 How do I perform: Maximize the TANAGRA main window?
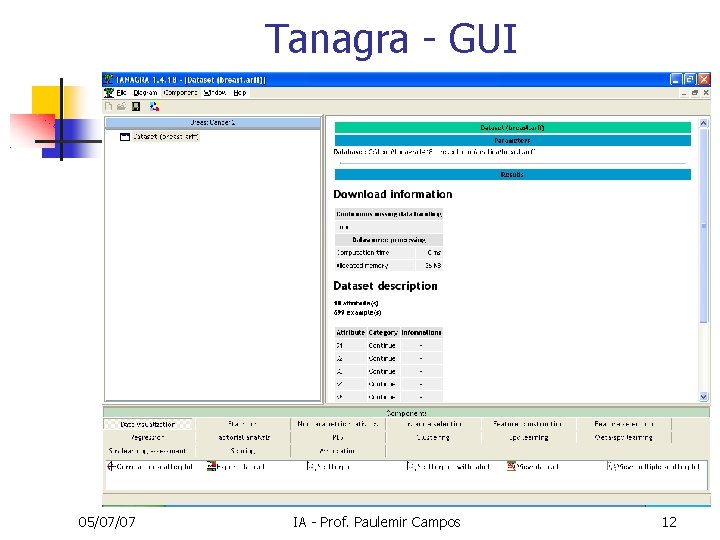click(x=689, y=80)
